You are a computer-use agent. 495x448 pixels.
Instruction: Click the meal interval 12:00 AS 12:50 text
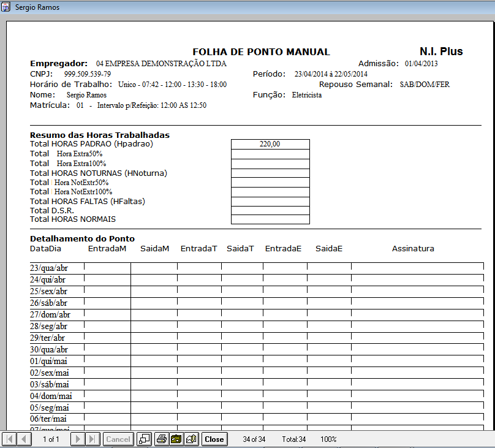(183, 105)
